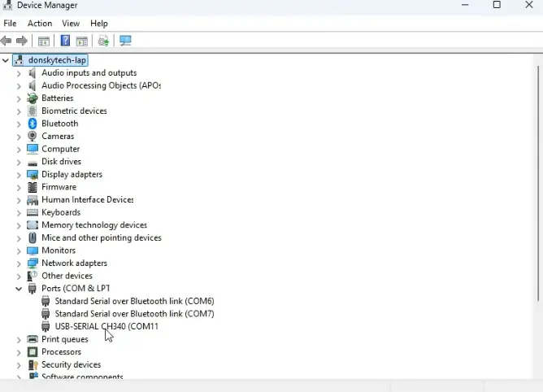Maximize the Device Manager window
543x392 pixels.
pyautogui.click(x=497, y=5)
